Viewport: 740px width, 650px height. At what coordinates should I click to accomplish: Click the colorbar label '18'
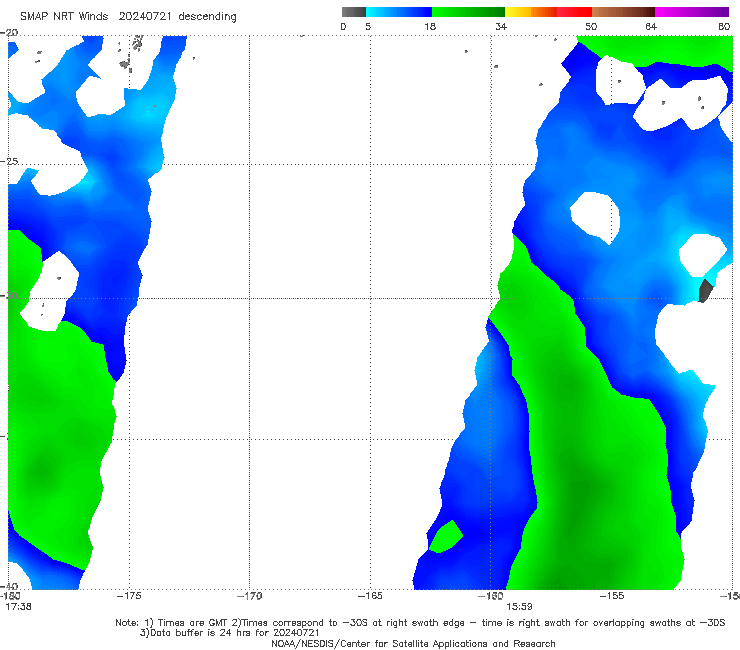tap(430, 26)
